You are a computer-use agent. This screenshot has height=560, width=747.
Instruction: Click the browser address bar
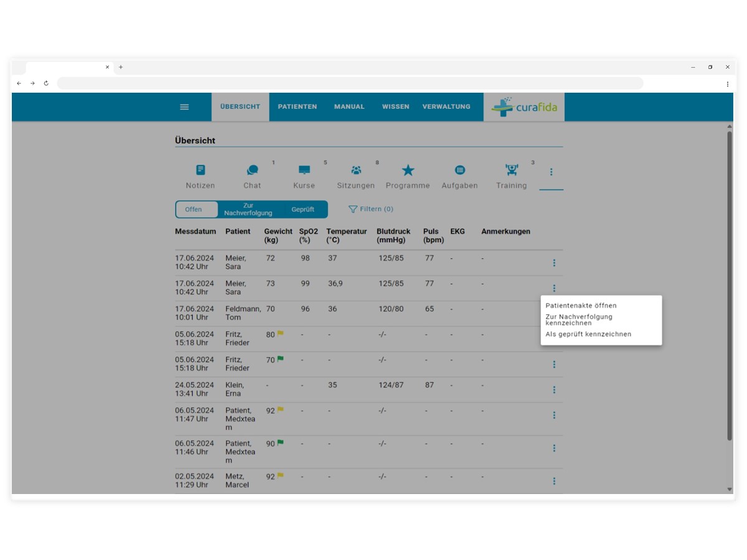350,83
